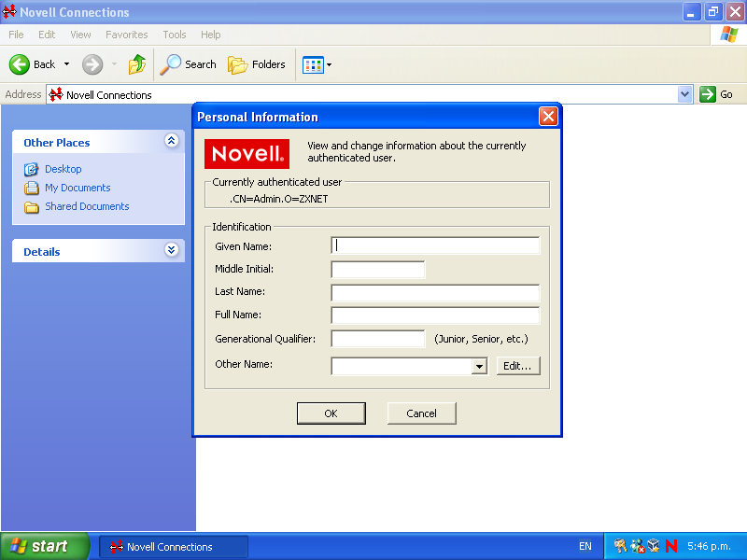Focus the Last Name field

435,292
